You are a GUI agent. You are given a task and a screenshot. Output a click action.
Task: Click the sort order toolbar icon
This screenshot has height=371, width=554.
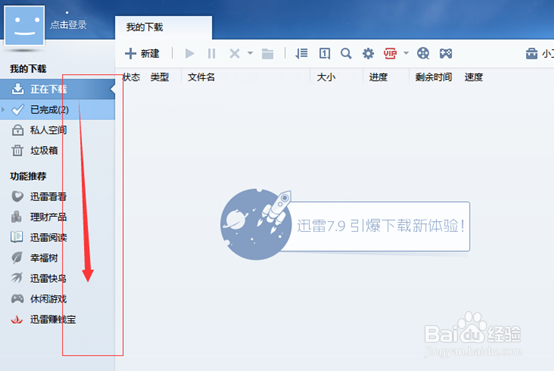pyautogui.click(x=302, y=53)
